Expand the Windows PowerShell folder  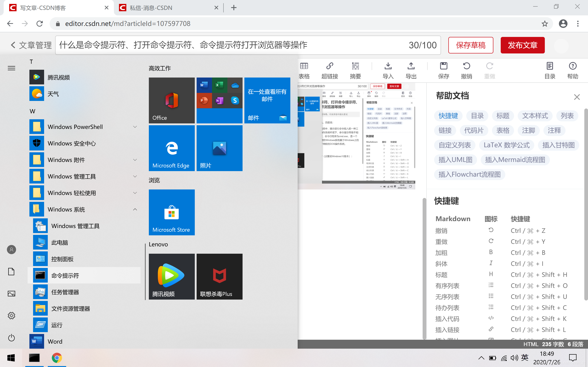[x=135, y=127]
